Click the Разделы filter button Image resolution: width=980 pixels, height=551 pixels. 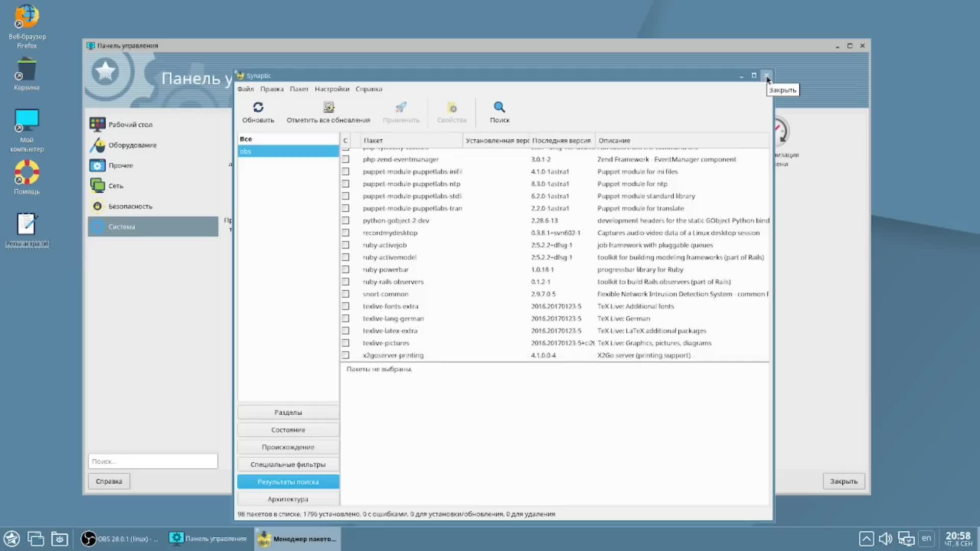(288, 412)
